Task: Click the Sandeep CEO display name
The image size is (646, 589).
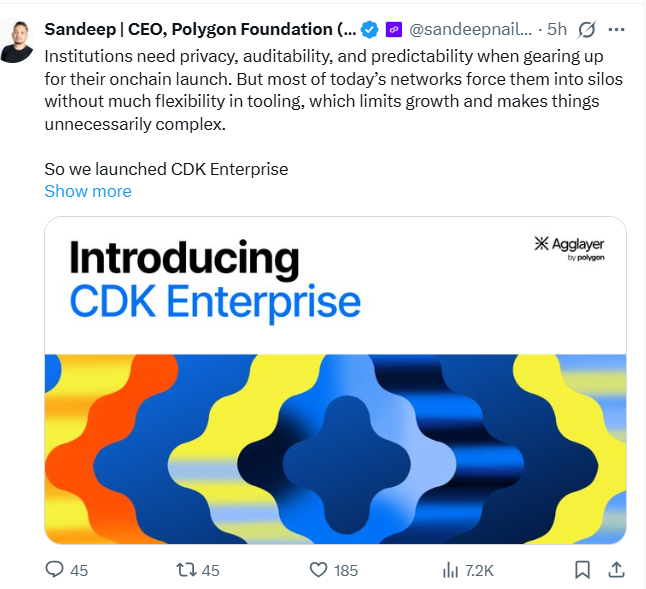Action: [x=200, y=30]
